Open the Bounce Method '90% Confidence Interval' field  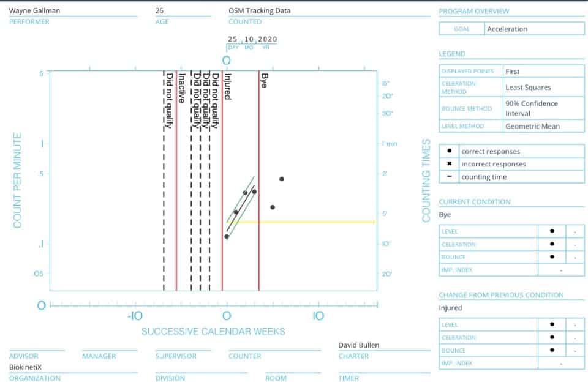(x=531, y=108)
